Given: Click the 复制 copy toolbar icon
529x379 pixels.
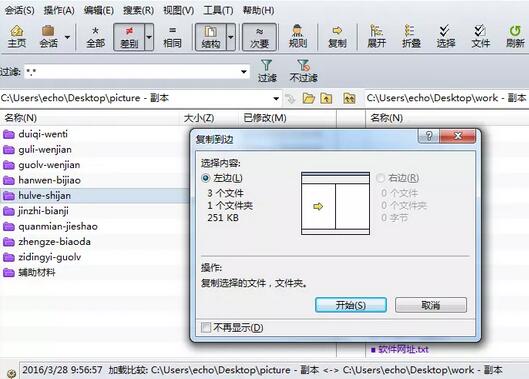Looking at the screenshot, I should pyautogui.click(x=337, y=36).
